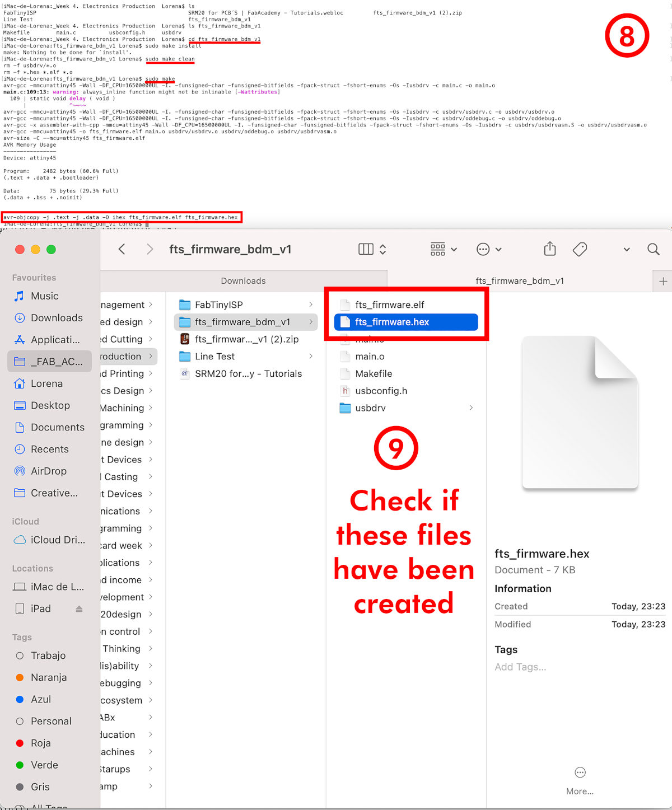The height and width of the screenshot is (810, 672).
Task: Select the highlighted roduction folder row
Action: click(x=129, y=356)
